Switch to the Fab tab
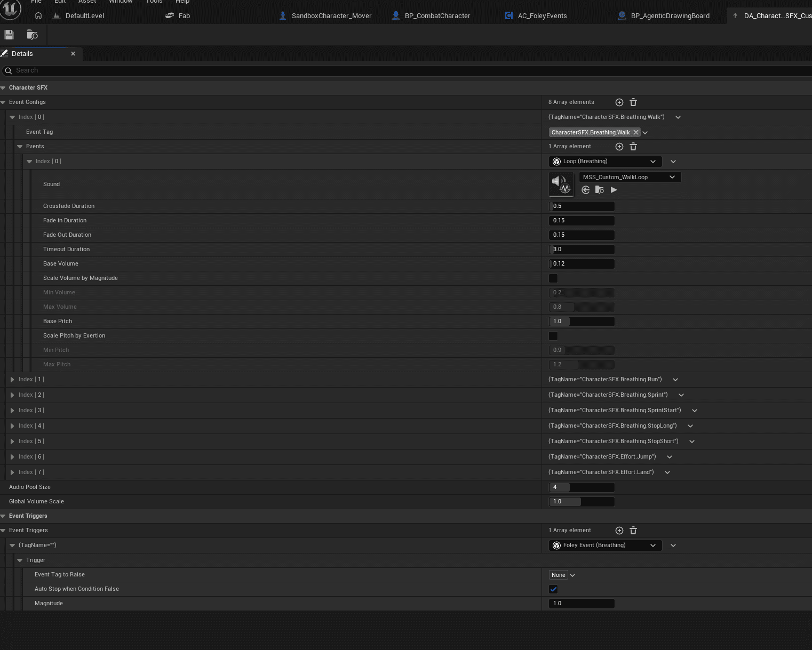The height and width of the screenshot is (650, 812). pos(178,15)
